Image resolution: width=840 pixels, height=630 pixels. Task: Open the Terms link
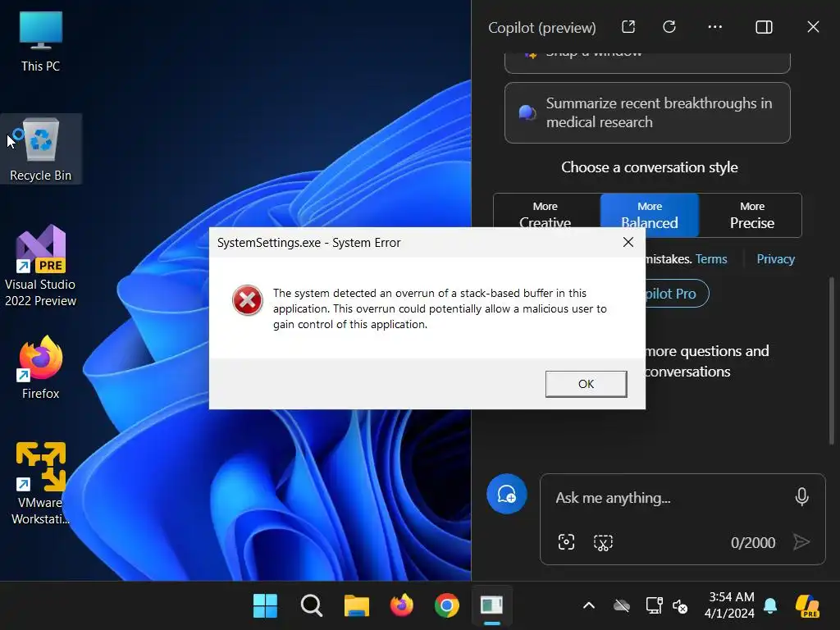(x=711, y=259)
